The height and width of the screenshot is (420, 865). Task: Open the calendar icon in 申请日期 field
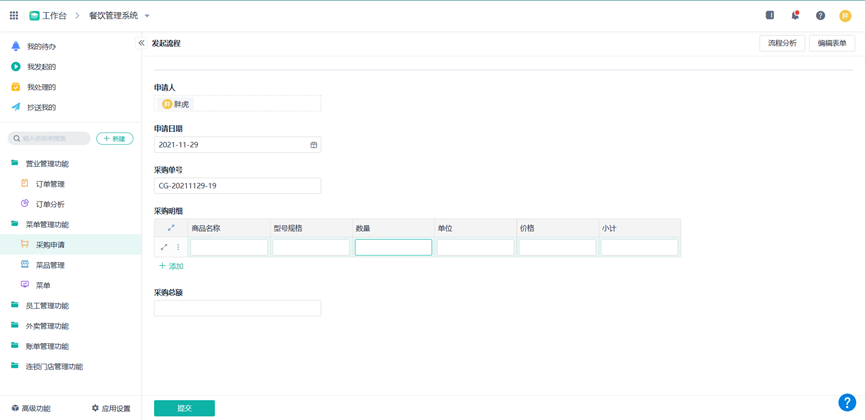(x=313, y=145)
